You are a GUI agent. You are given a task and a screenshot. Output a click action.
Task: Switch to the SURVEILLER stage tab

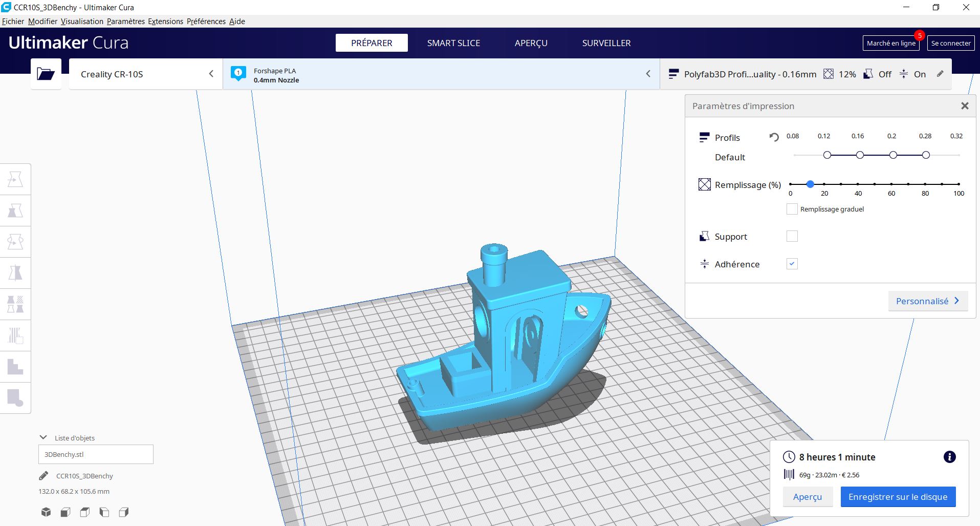(606, 43)
